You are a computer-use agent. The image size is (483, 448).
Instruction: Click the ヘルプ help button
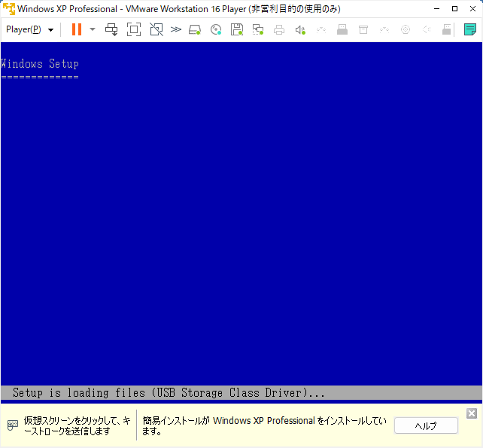426,425
